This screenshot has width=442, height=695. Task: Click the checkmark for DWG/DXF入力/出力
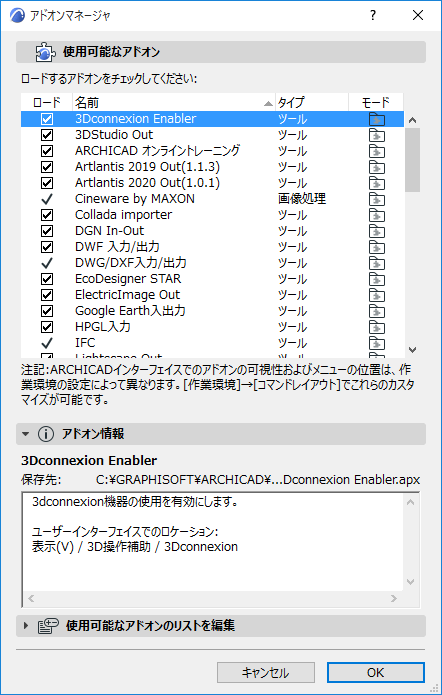pos(47,263)
